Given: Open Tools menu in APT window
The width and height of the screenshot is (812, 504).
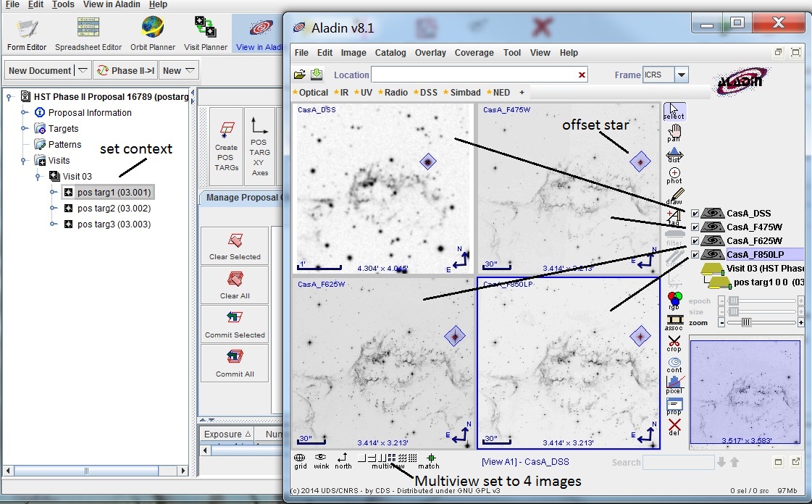Looking at the screenshot, I should 63,4.
